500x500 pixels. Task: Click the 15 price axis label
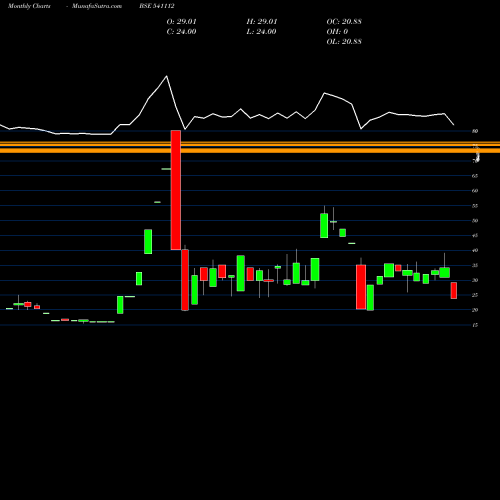coord(475,325)
